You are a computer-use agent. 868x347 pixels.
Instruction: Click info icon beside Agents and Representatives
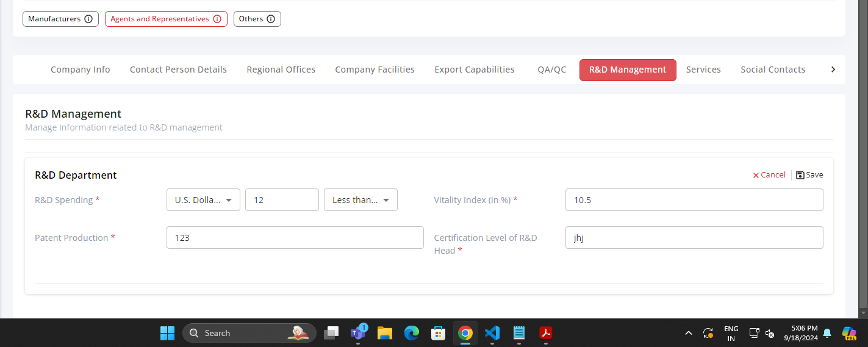coord(217,19)
